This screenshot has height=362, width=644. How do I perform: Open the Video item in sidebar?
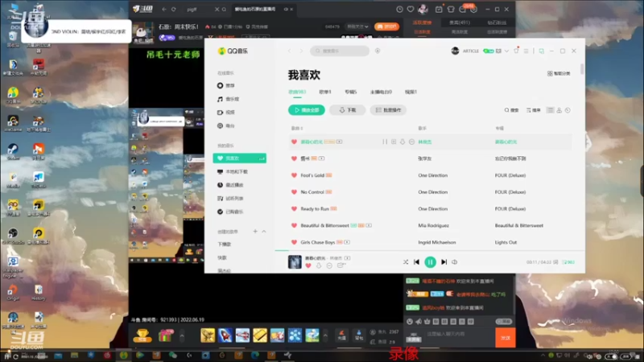click(226, 112)
